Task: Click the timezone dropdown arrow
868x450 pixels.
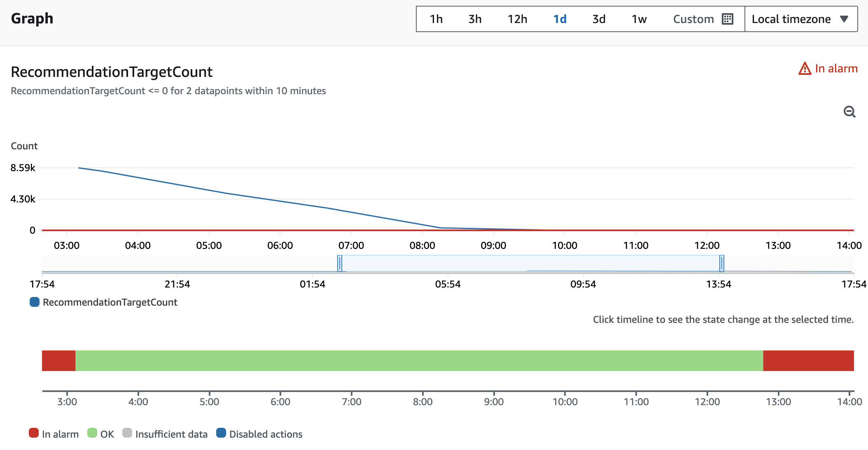Action: [844, 19]
